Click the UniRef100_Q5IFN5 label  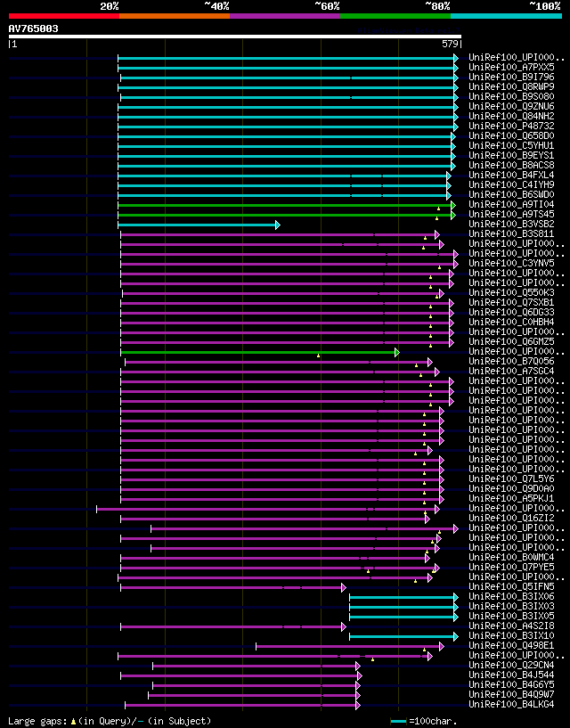[511, 587]
